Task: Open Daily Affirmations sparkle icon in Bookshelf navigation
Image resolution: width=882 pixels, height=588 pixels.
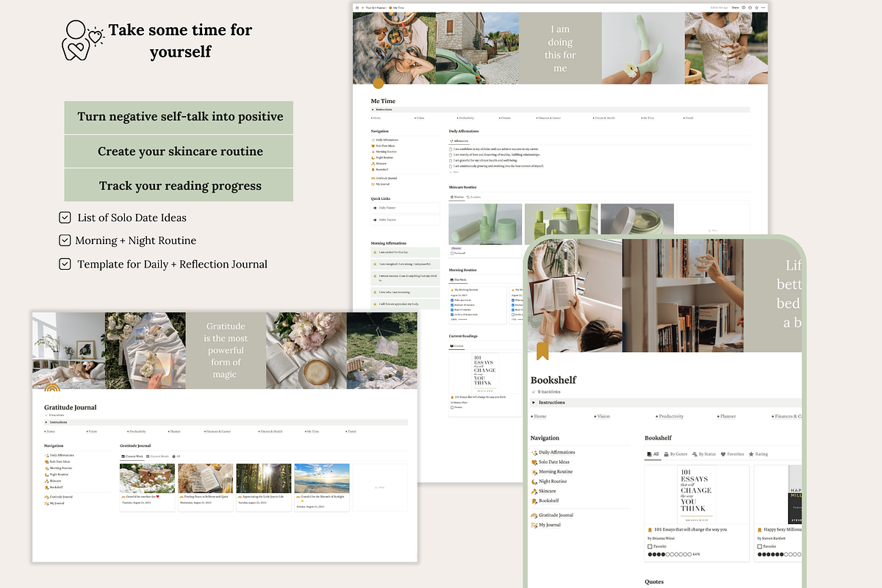Action: coord(534,453)
